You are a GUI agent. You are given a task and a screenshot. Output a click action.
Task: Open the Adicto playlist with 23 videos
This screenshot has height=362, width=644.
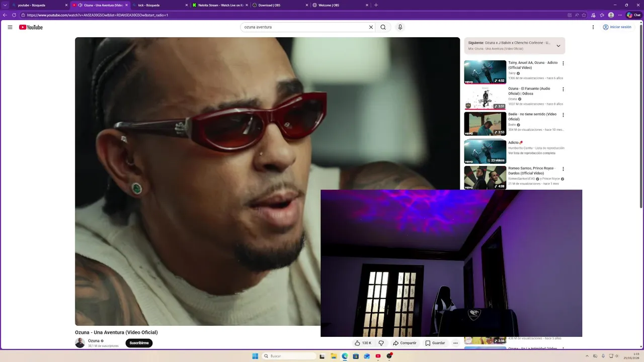click(485, 152)
